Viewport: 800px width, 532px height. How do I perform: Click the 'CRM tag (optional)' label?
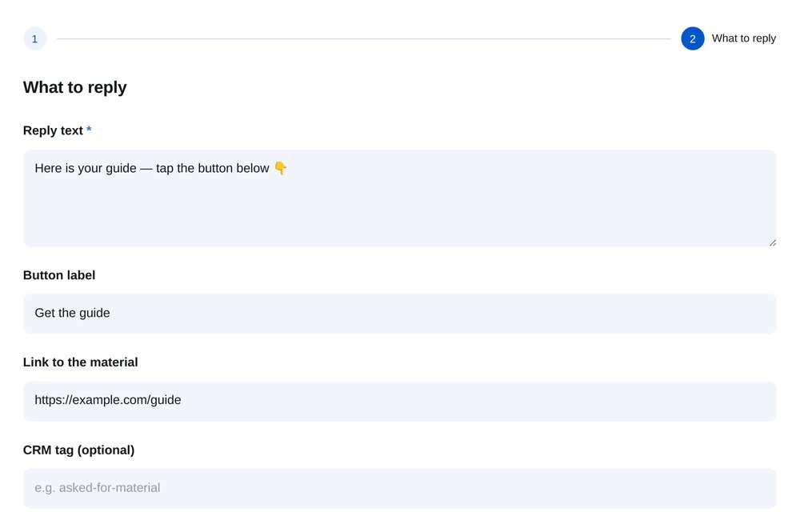(79, 450)
